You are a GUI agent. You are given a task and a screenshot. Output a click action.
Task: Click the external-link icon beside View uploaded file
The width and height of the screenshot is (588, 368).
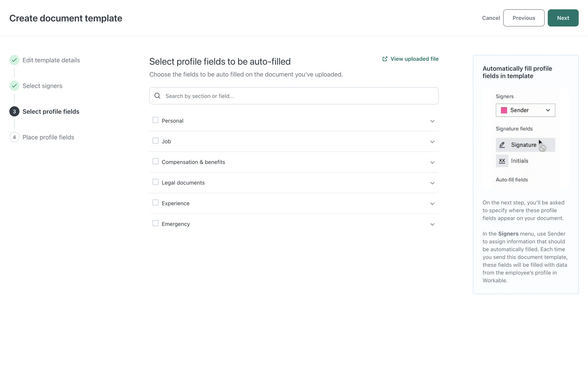click(385, 59)
